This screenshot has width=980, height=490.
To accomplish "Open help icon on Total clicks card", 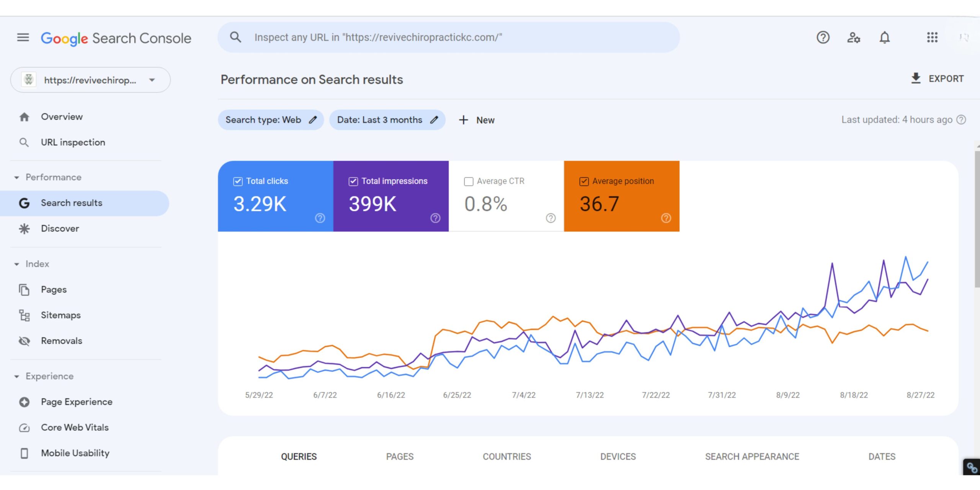I will (x=320, y=218).
